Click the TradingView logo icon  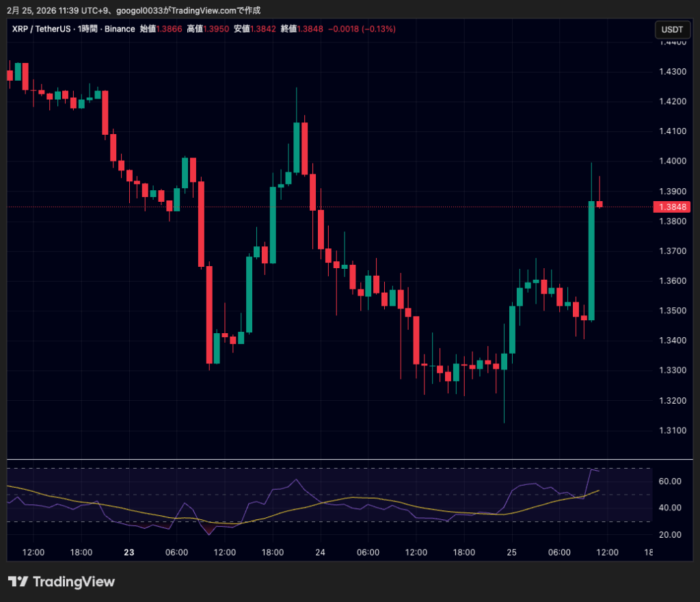point(18,582)
